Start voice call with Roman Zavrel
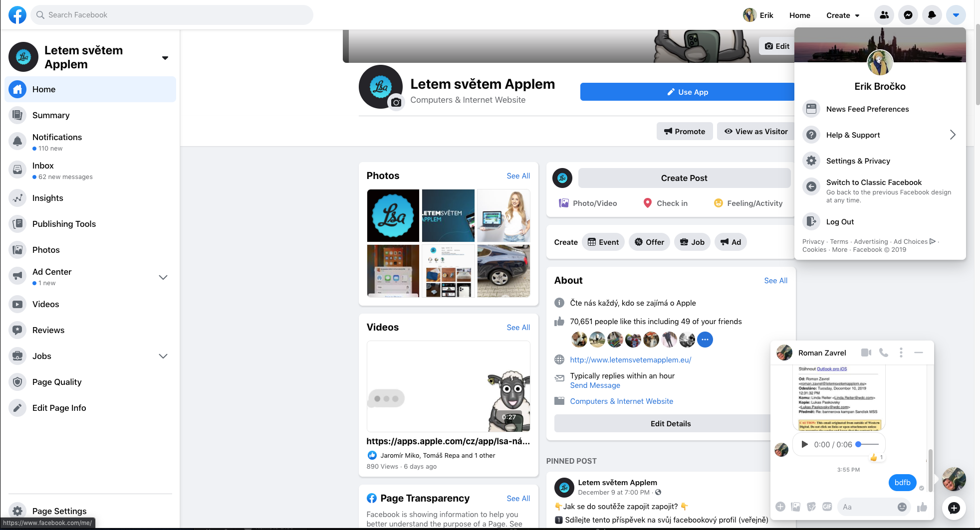 point(884,353)
